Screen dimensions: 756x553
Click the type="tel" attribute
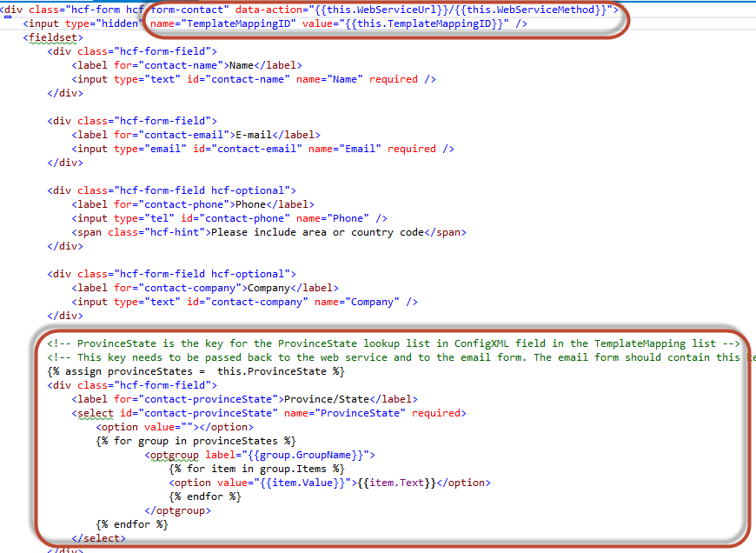click(x=144, y=218)
